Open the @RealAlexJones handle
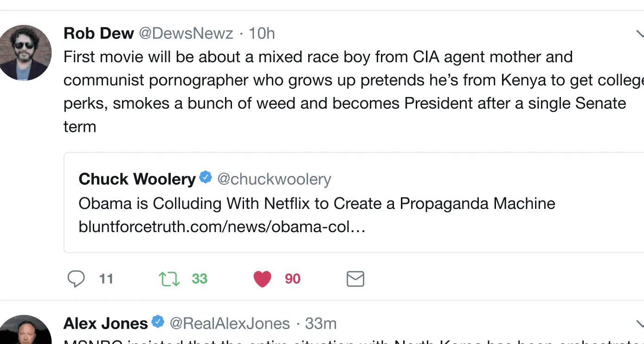Screen dimensions: 644x344 pos(230,323)
